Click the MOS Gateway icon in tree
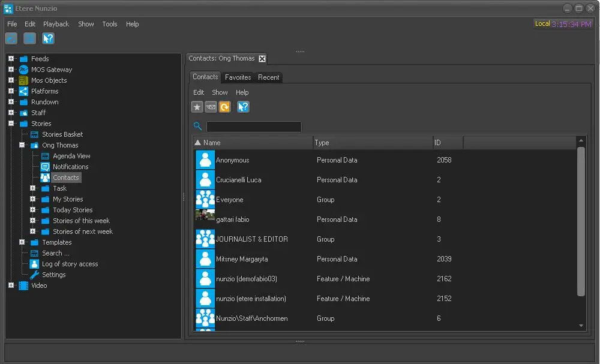600x364 pixels. [x=23, y=70]
